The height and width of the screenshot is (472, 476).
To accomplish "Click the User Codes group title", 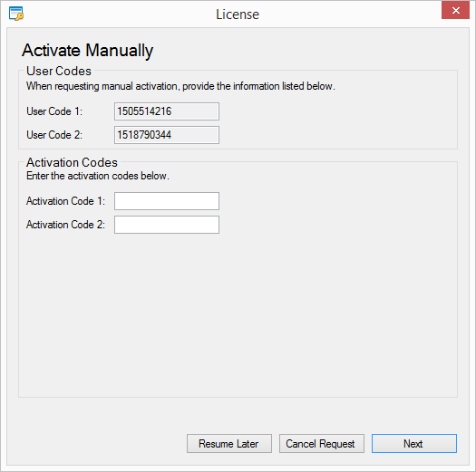I will tap(59, 71).
